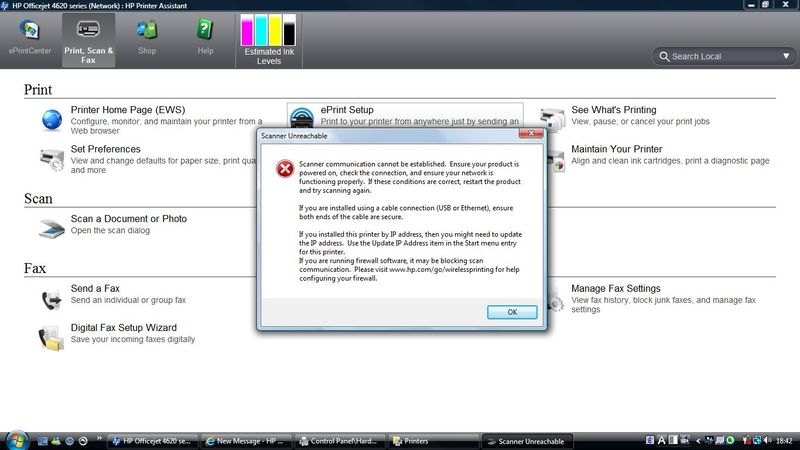Switch to Printers taskbar button

(x=433, y=441)
